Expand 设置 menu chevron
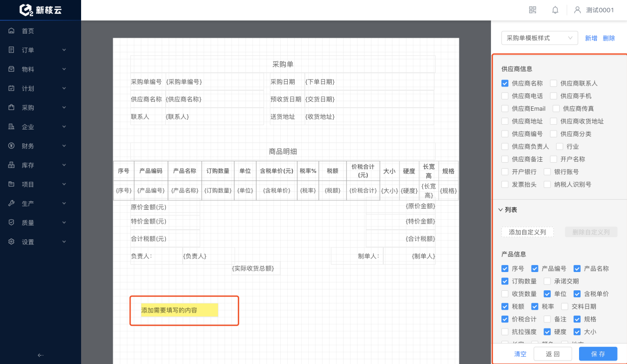The height and width of the screenshot is (364, 627). (x=64, y=242)
